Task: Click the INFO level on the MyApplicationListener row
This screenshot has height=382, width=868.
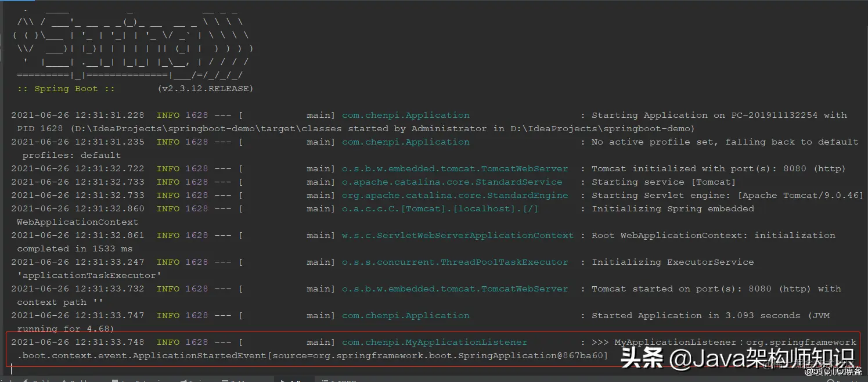Action: pyautogui.click(x=168, y=343)
